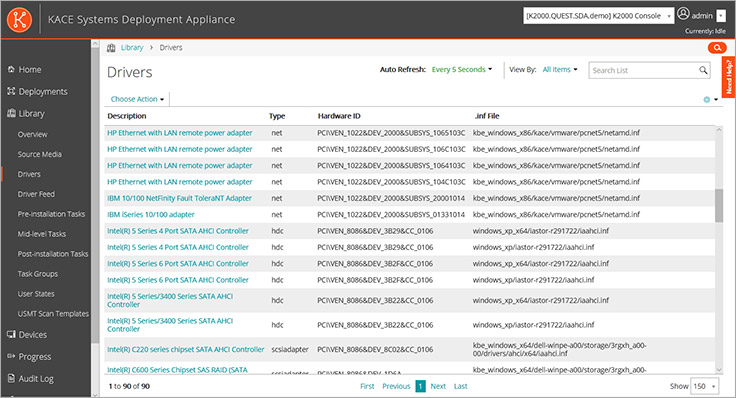This screenshot has width=736, height=398.
Task: Open Pre-installation Tasks menu item
Action: (51, 214)
